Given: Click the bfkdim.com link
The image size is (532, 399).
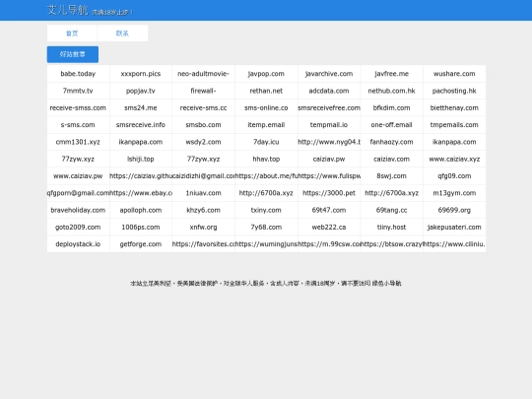Looking at the screenshot, I should [x=391, y=107].
